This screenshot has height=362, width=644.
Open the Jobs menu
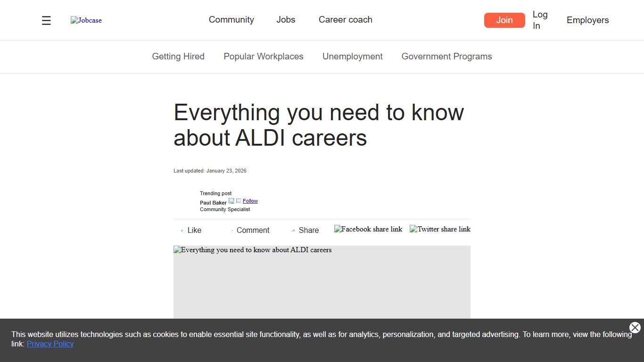(286, 20)
